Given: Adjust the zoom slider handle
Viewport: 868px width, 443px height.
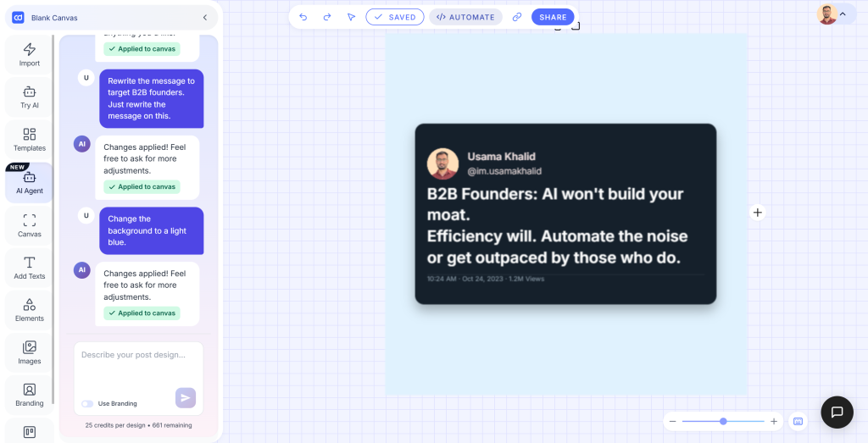Looking at the screenshot, I should point(723,422).
